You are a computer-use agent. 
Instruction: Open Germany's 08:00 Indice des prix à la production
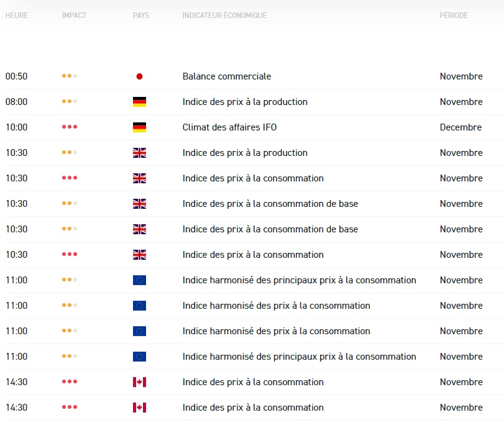245,102
